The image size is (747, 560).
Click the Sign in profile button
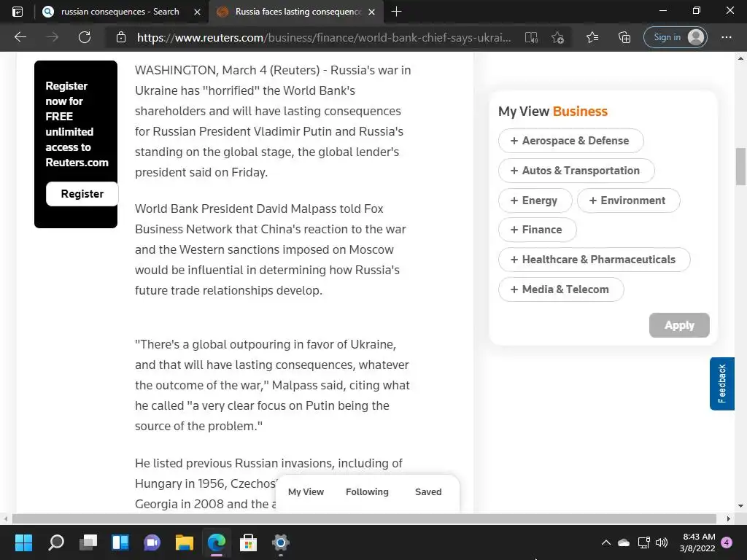(x=675, y=37)
